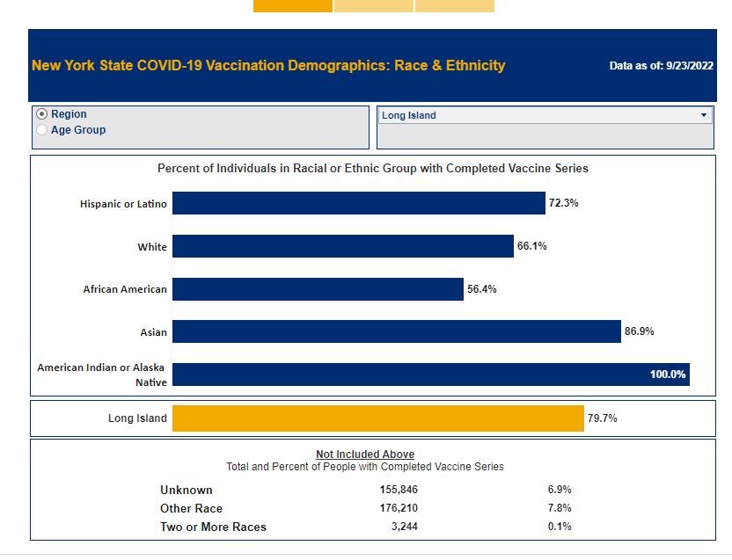Click the Two or More Races label
732x560 pixels.
click(x=213, y=527)
